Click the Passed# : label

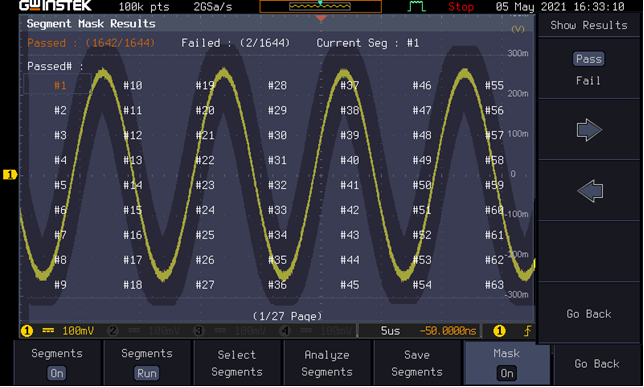pos(55,66)
